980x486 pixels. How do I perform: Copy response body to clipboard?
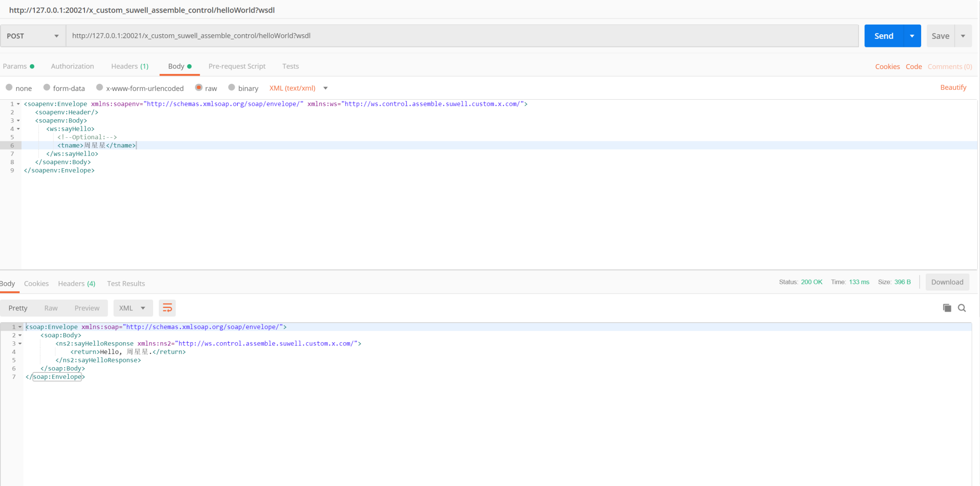tap(947, 308)
